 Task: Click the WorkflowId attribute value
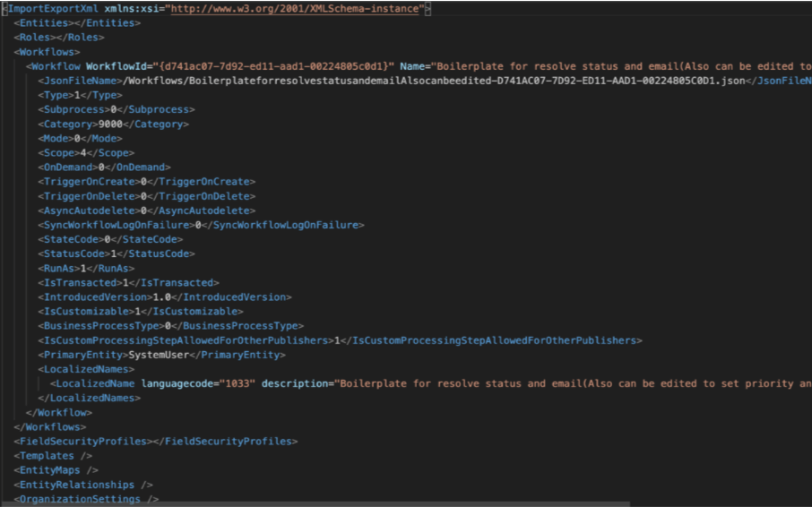click(x=274, y=66)
